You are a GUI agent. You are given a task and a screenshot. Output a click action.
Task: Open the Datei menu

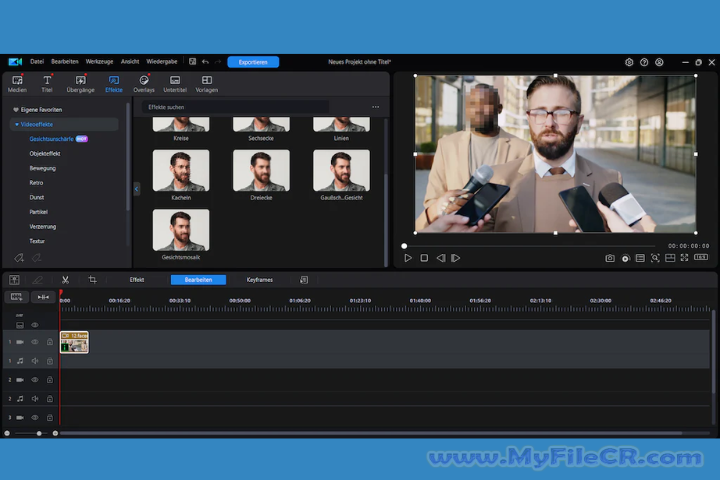click(37, 62)
